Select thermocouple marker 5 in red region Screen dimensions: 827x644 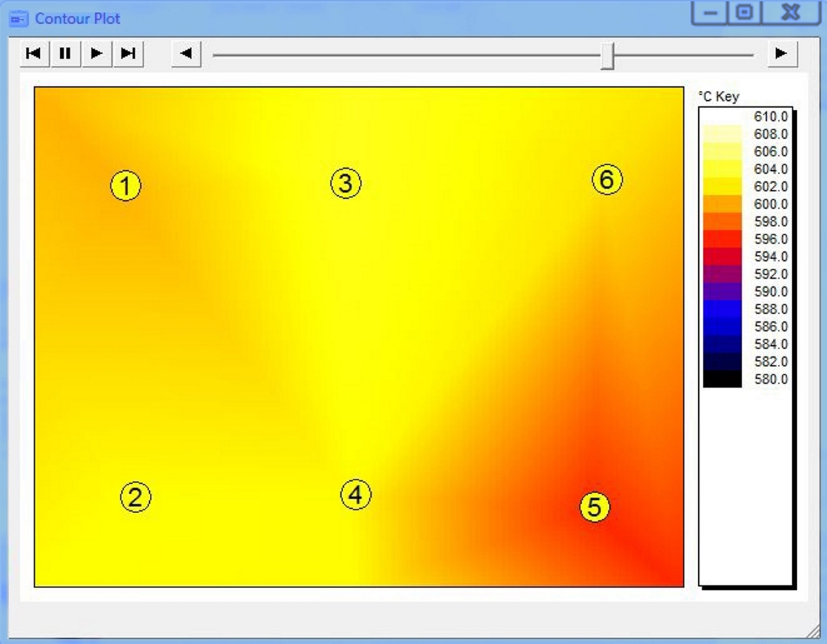[595, 506]
